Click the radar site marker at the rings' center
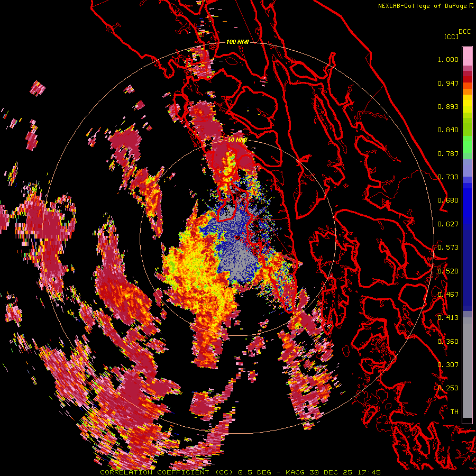The image size is (476, 476). click(x=237, y=237)
